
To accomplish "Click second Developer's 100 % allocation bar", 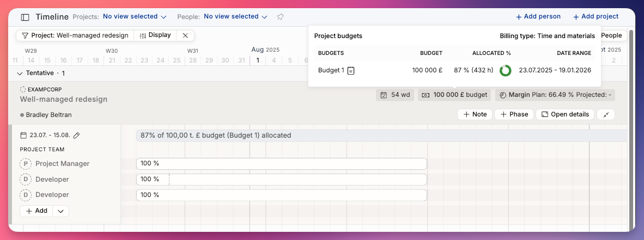I will click(282, 195).
